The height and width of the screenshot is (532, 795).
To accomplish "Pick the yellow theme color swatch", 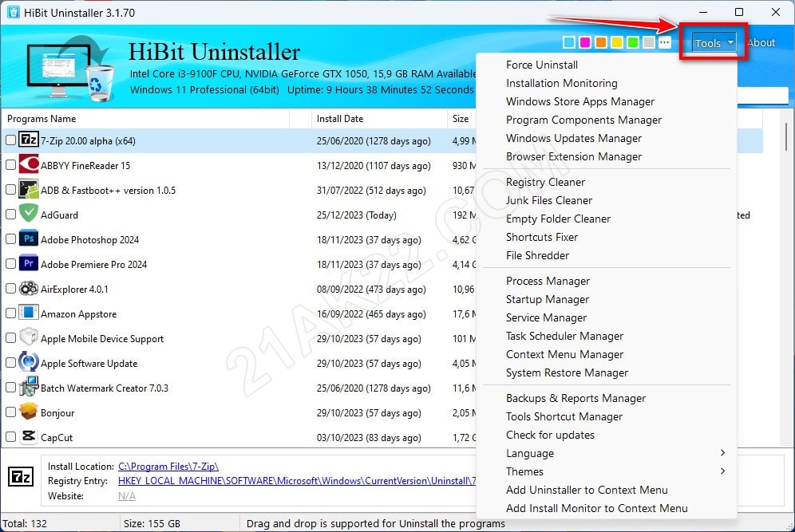I will click(x=616, y=42).
